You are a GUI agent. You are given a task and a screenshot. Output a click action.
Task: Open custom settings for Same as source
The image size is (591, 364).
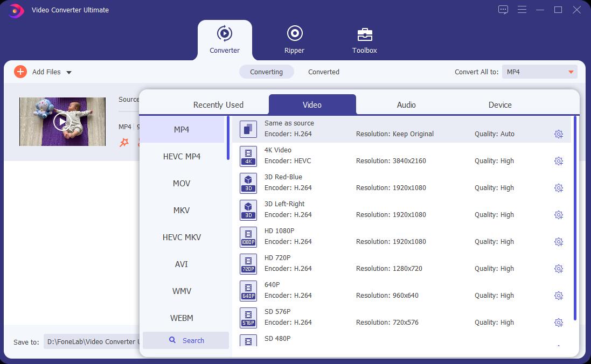pos(559,134)
